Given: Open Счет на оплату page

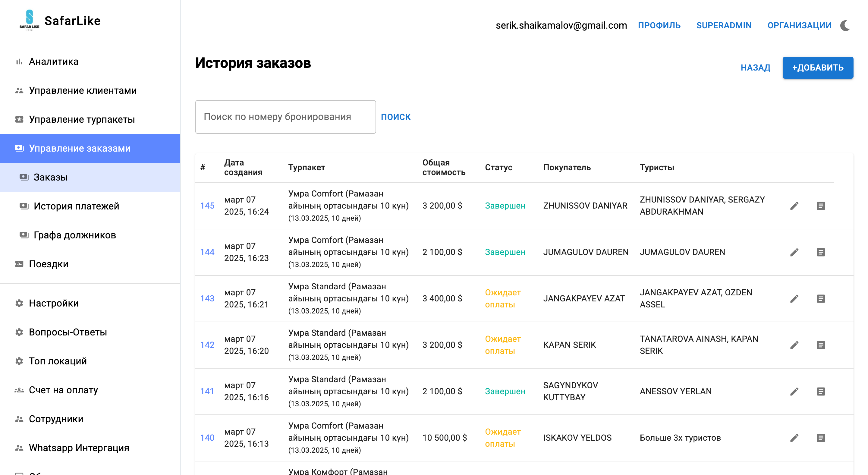Looking at the screenshot, I should [90, 390].
